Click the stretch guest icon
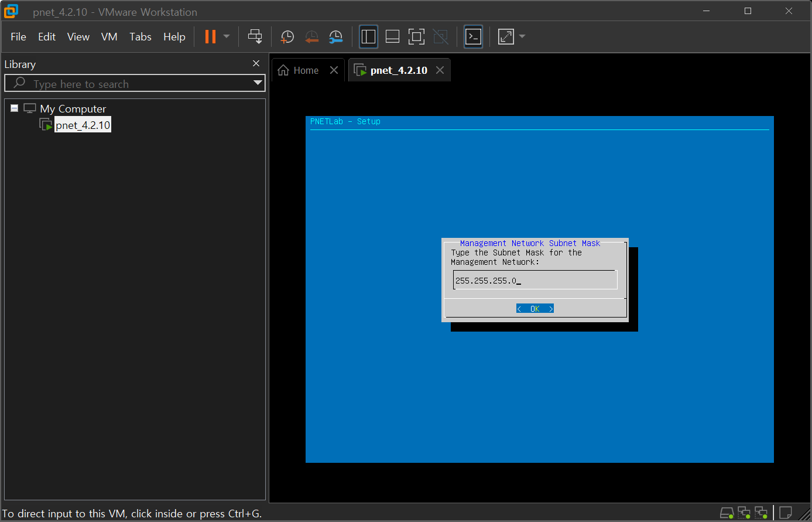The width and height of the screenshot is (812, 522). (x=506, y=36)
